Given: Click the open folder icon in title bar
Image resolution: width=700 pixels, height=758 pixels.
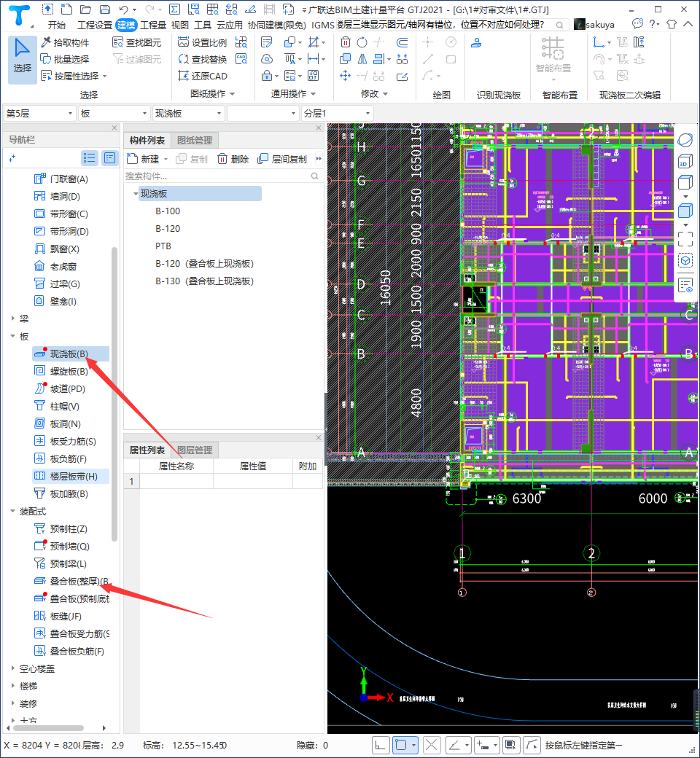Looking at the screenshot, I should (85, 9).
